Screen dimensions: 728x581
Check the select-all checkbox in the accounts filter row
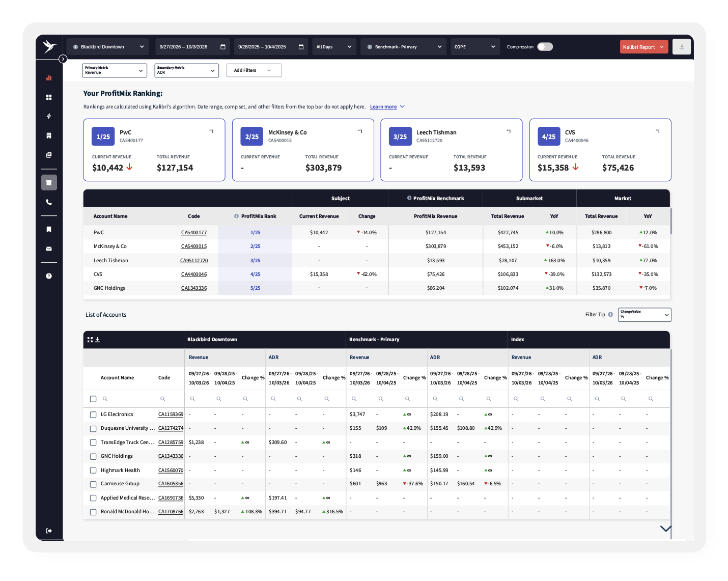click(93, 399)
